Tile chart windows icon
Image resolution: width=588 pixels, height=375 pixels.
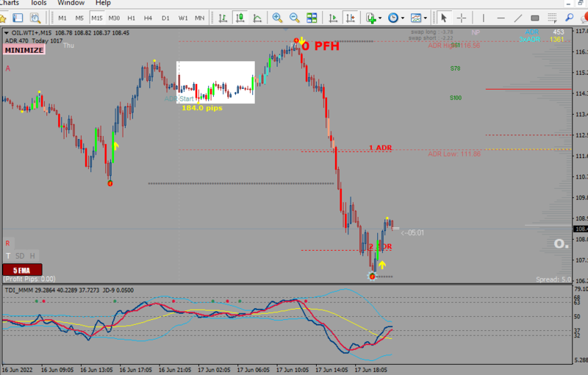click(x=312, y=18)
